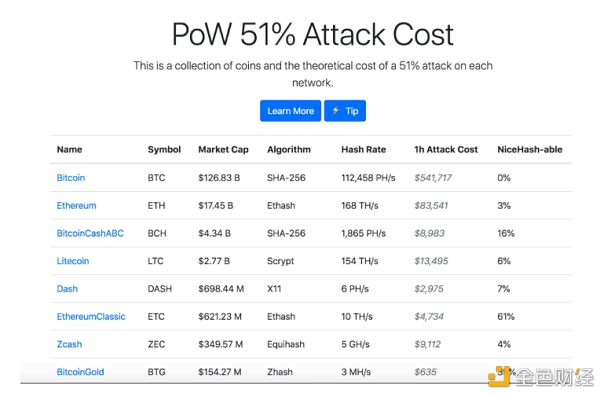Open the BitcoinCashABC link
The width and height of the screenshot is (600, 393).
coord(90,233)
